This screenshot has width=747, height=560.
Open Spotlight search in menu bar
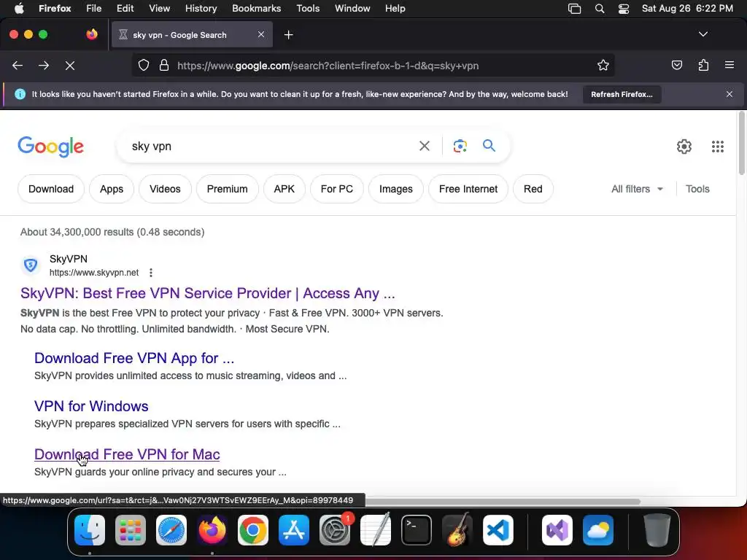tap(600, 9)
